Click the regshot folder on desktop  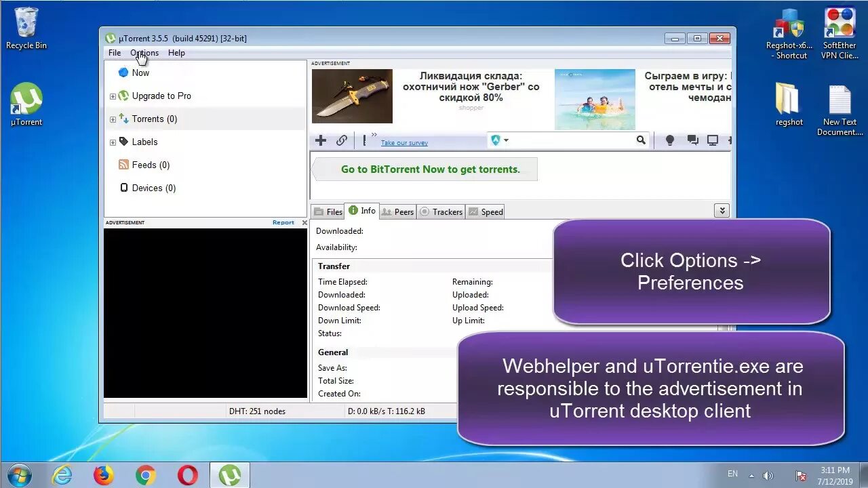tap(789, 105)
